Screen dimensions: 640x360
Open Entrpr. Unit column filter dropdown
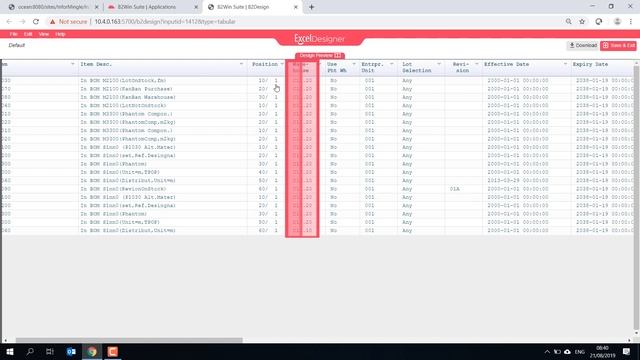[x=391, y=64]
